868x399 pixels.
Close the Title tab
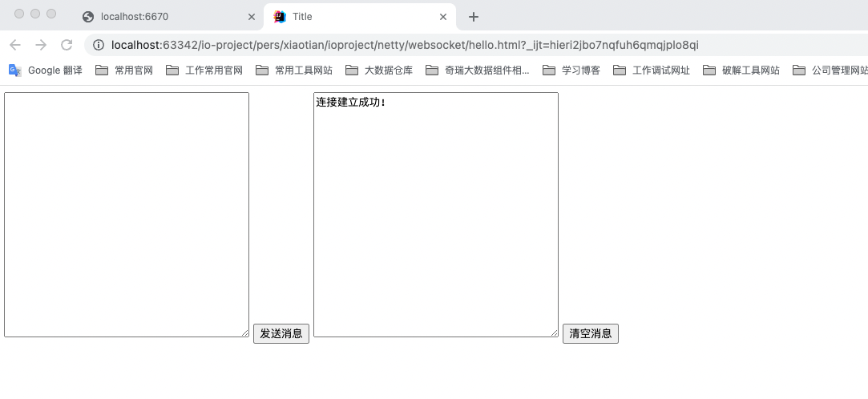(442, 17)
